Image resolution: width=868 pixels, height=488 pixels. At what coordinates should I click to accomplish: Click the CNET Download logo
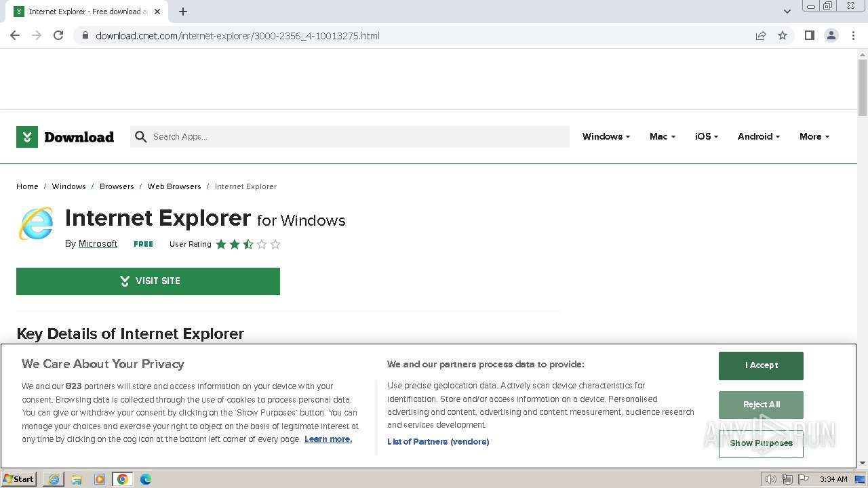(x=65, y=137)
